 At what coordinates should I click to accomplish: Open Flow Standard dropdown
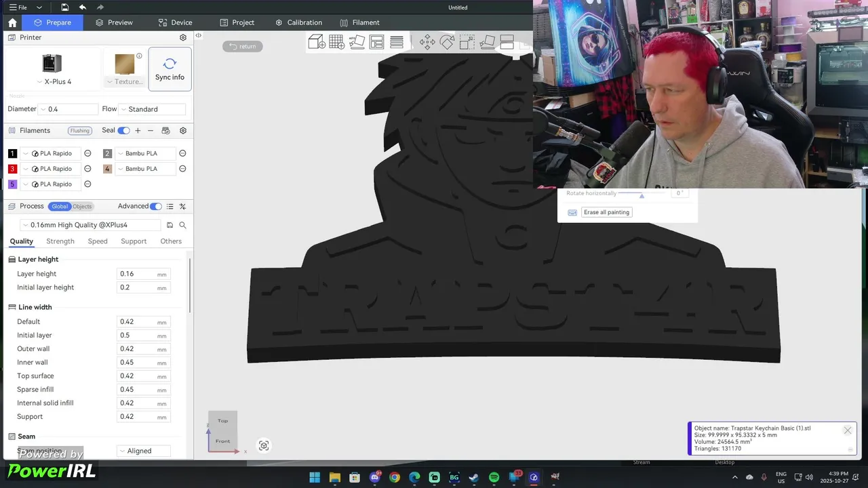152,109
